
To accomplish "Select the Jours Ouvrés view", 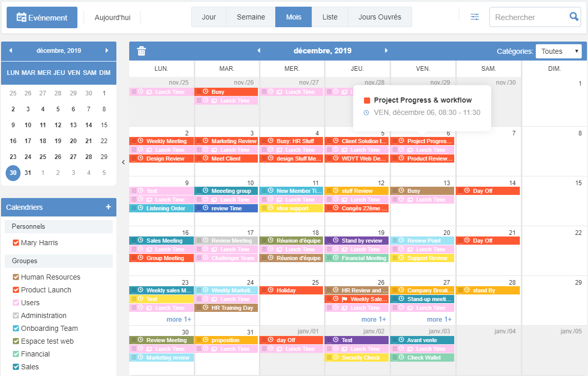I will tap(380, 16).
